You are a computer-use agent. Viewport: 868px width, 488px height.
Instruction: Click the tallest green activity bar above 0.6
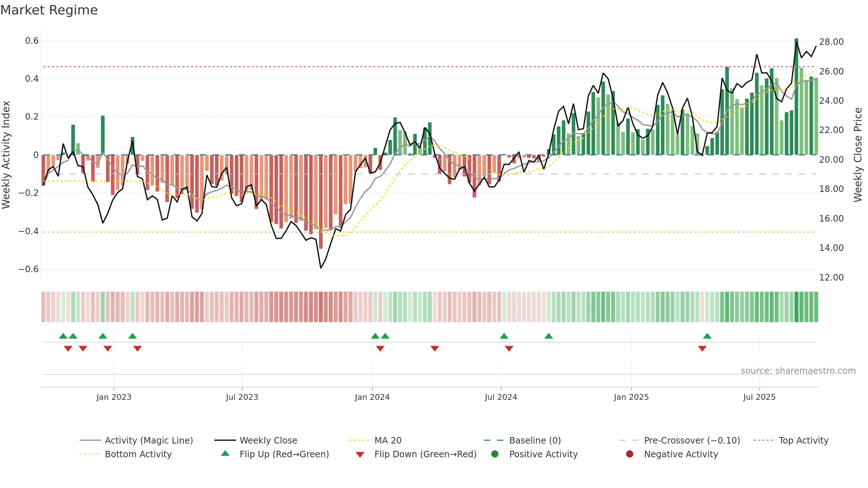click(x=796, y=97)
